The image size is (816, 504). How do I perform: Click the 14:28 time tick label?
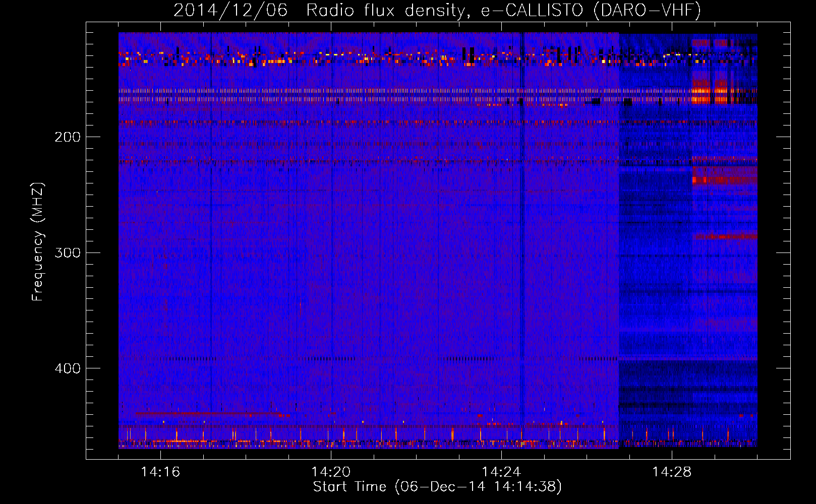(672, 472)
